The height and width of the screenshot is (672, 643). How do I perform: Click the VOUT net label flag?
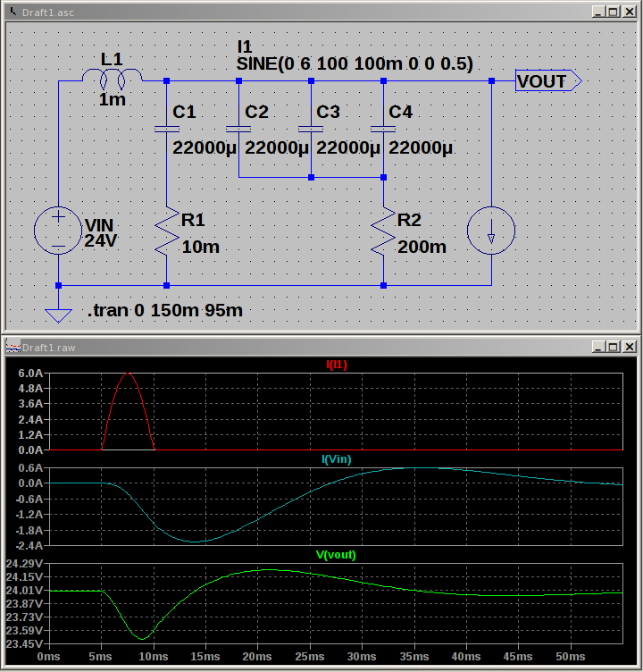[x=548, y=80]
